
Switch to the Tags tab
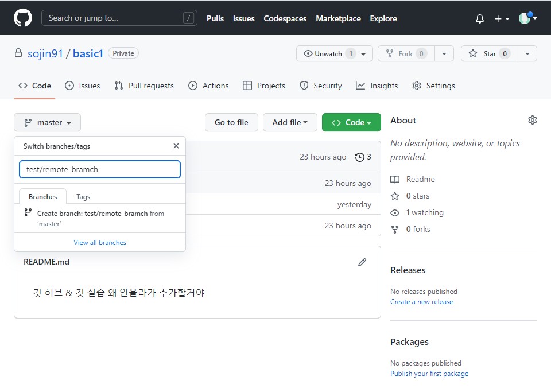(x=83, y=197)
